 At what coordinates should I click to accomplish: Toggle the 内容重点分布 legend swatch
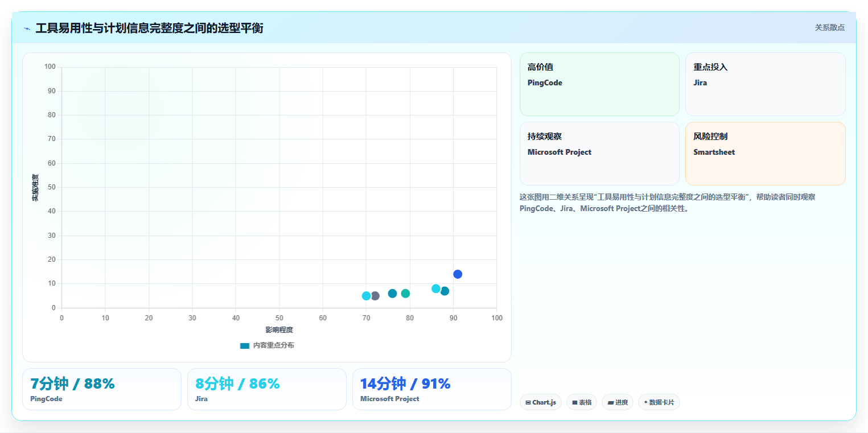point(245,345)
